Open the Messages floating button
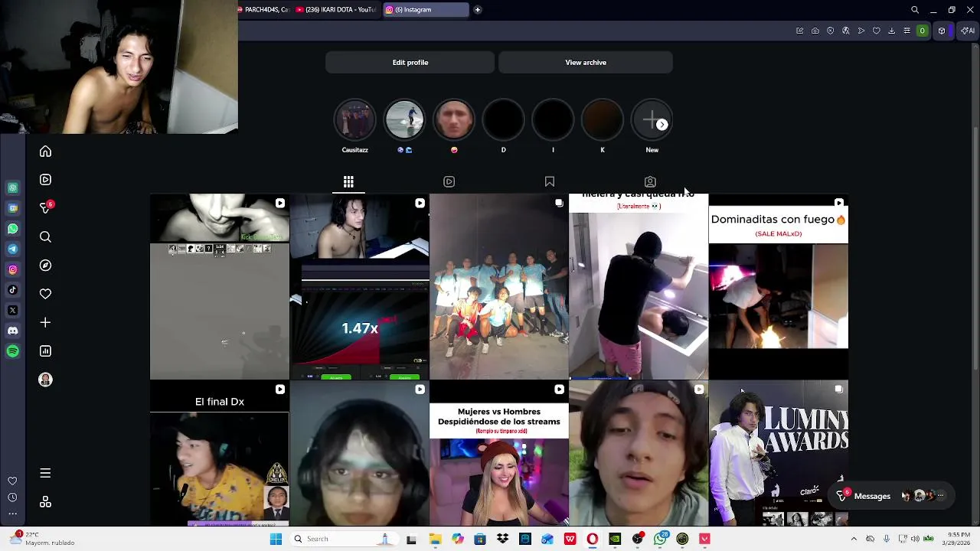The width and height of the screenshot is (980, 551). tap(893, 496)
